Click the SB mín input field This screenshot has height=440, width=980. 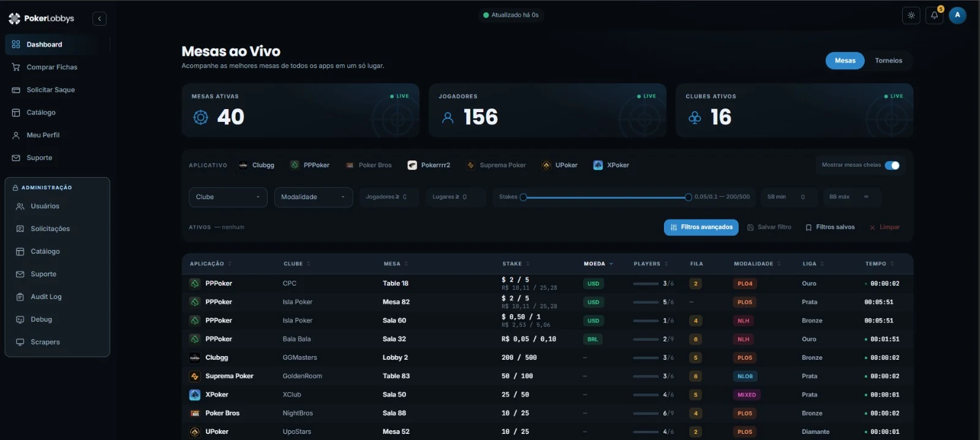click(x=788, y=197)
